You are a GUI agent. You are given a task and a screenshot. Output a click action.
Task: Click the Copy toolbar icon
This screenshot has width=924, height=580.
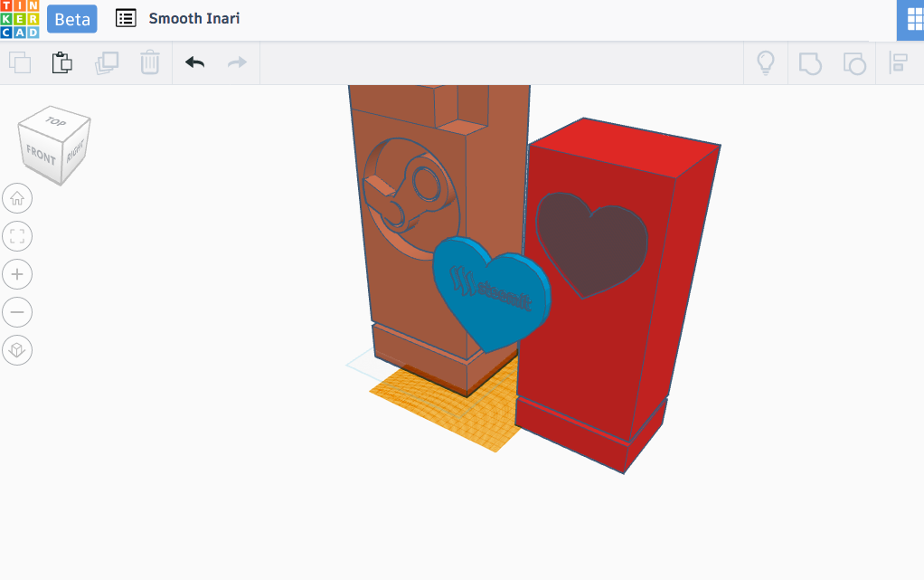pyautogui.click(x=20, y=62)
